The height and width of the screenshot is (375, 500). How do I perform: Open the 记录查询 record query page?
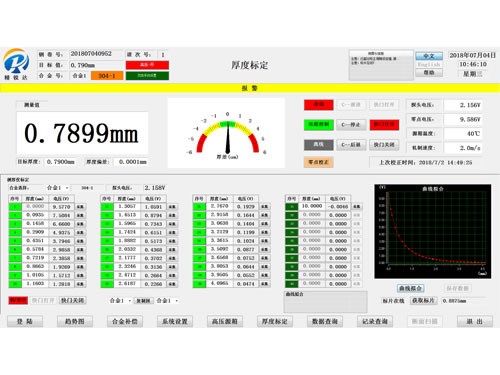coord(375,321)
